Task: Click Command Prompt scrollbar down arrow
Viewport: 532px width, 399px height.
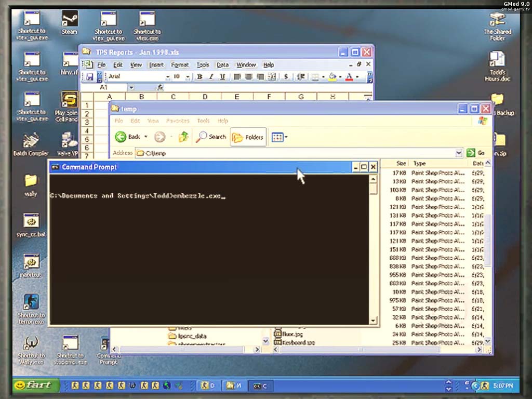Action: [373, 320]
